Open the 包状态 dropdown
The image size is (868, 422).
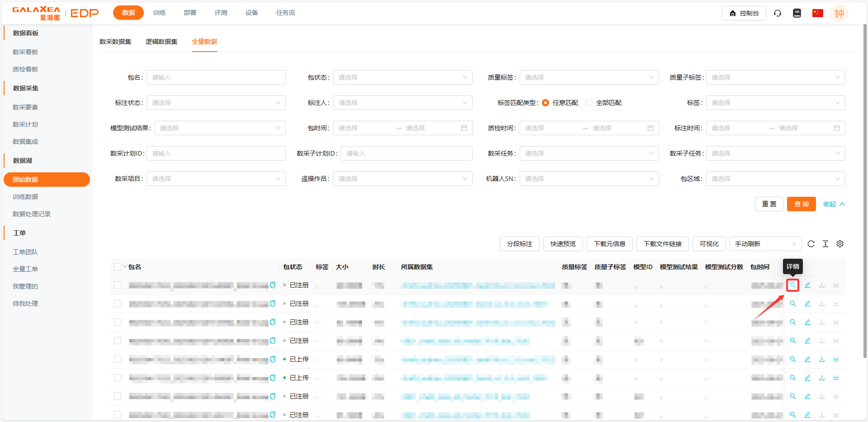[403, 77]
